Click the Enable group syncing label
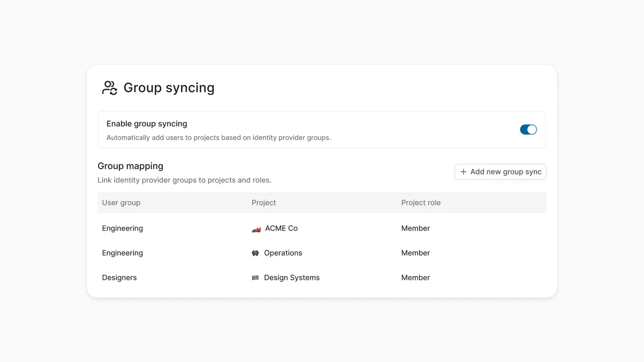644x362 pixels. [x=147, y=124]
